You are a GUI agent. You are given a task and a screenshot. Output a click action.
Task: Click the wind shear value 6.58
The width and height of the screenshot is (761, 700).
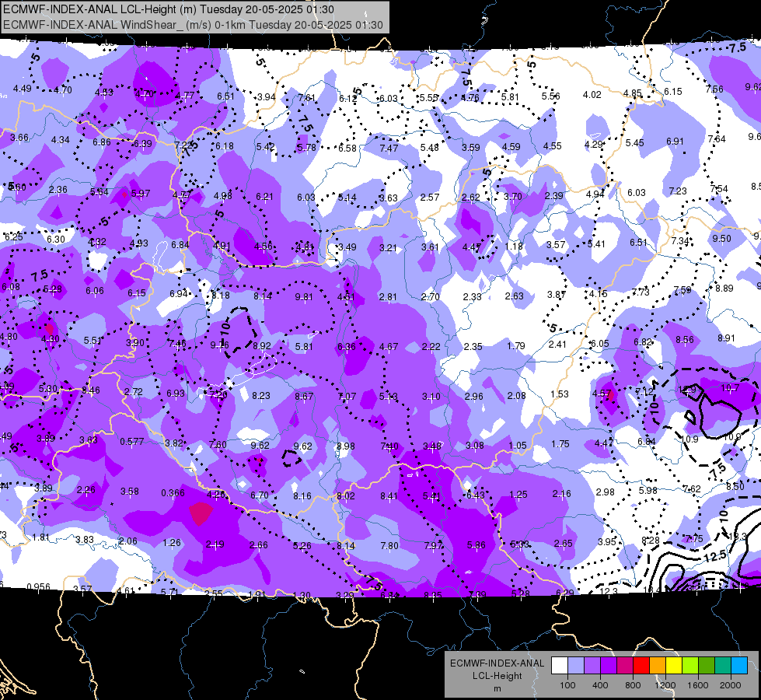click(347, 148)
